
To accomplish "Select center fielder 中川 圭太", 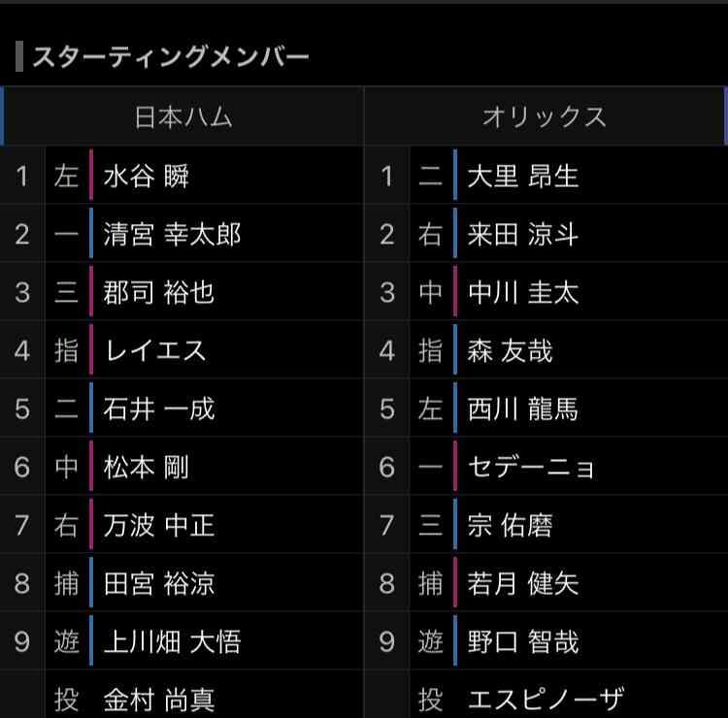I will pos(523,292).
